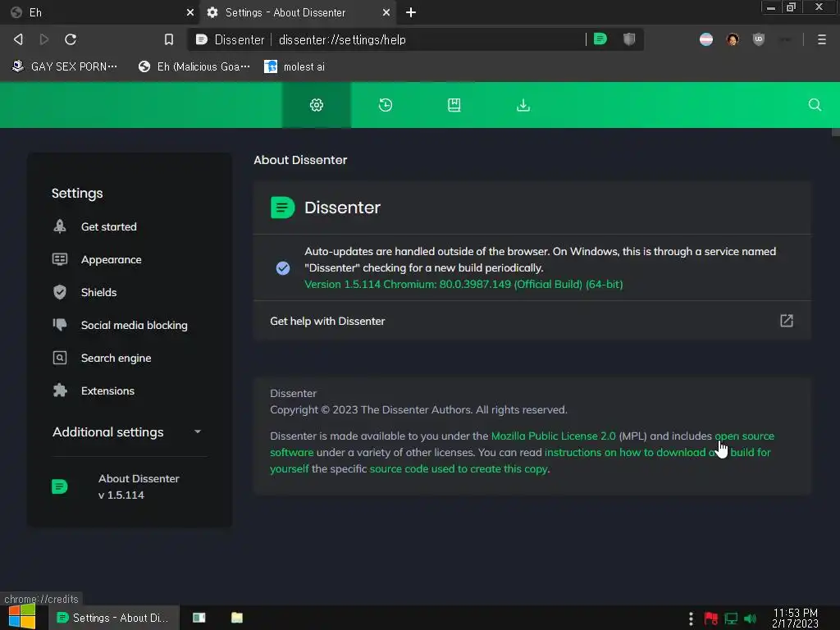Open the uBlock shield extension icon
The height and width of the screenshot is (630, 840).
[x=759, y=39]
